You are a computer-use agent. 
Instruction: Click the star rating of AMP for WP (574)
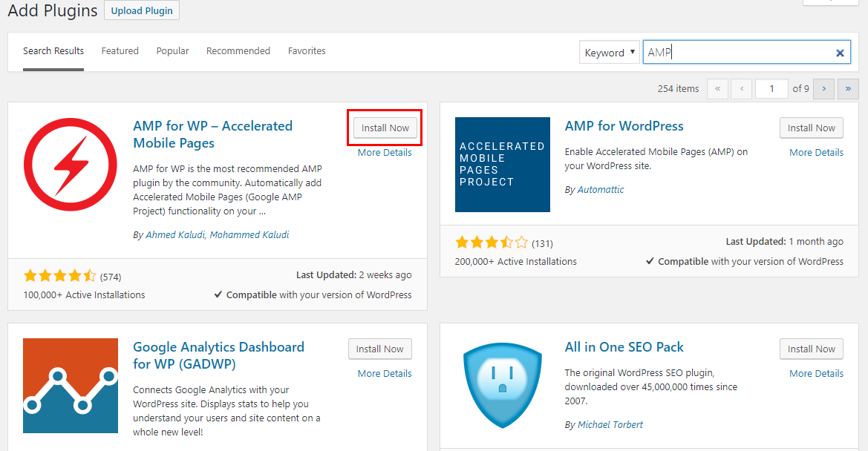tap(60, 276)
